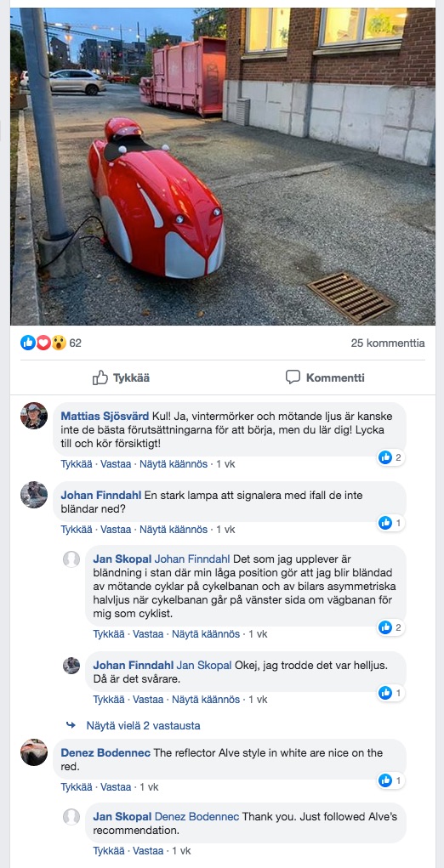Image resolution: width=444 pixels, height=868 pixels.
Task: Like Johan Finndahl's first comment via Tykkää
Action: click(76, 529)
